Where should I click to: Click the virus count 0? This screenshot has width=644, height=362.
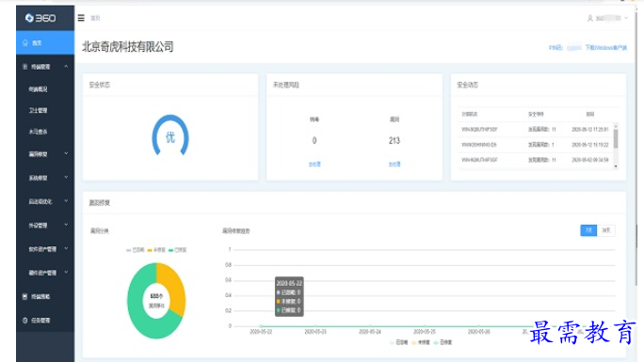click(x=314, y=141)
